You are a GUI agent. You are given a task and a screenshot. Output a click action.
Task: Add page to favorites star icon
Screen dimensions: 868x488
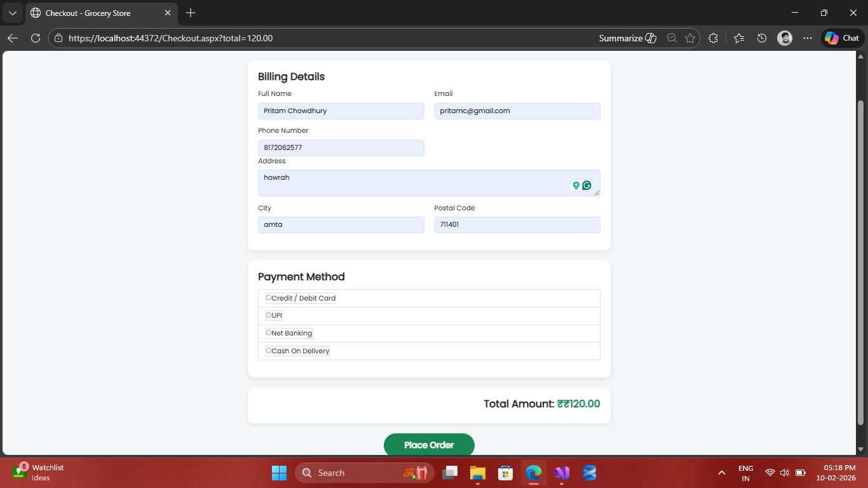(x=690, y=38)
